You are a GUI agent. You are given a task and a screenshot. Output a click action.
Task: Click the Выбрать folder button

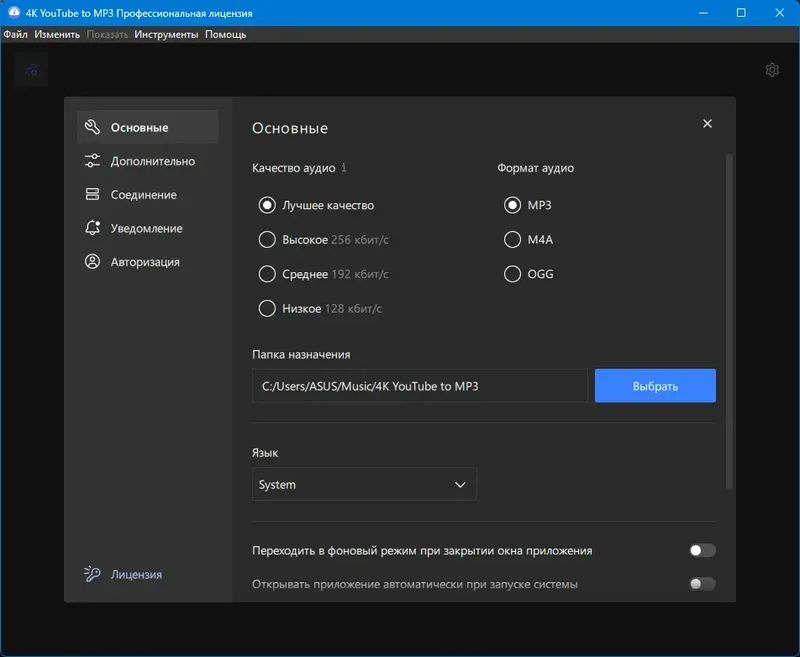click(655, 386)
